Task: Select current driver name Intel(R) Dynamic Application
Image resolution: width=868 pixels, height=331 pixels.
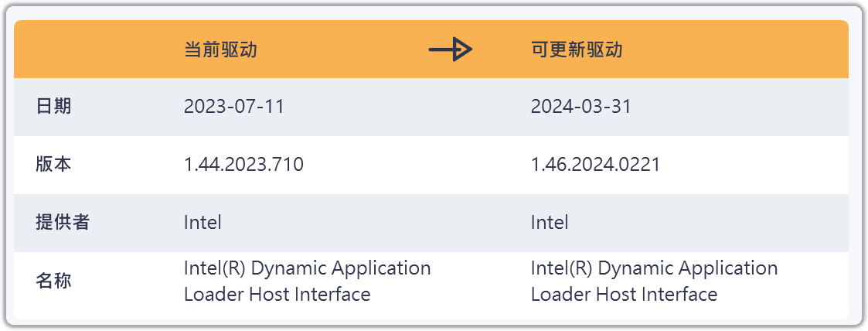Action: tap(307, 268)
